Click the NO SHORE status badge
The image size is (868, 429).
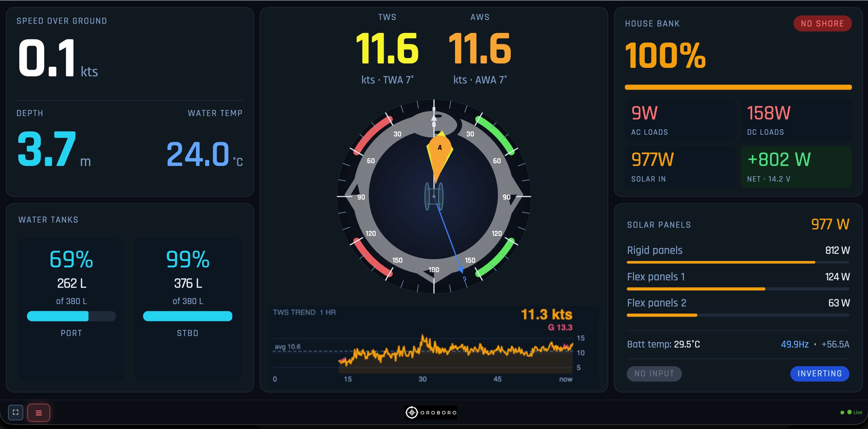[822, 23]
